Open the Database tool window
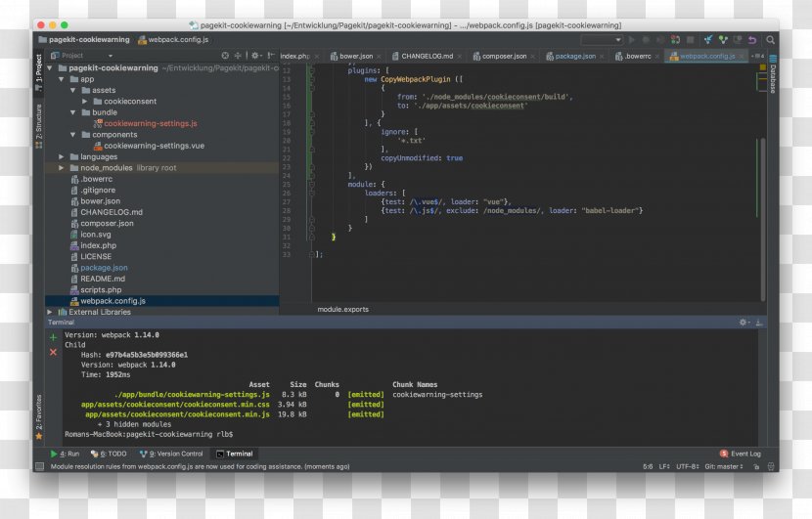Viewport: 812px width, 519px height. pyautogui.click(x=773, y=74)
